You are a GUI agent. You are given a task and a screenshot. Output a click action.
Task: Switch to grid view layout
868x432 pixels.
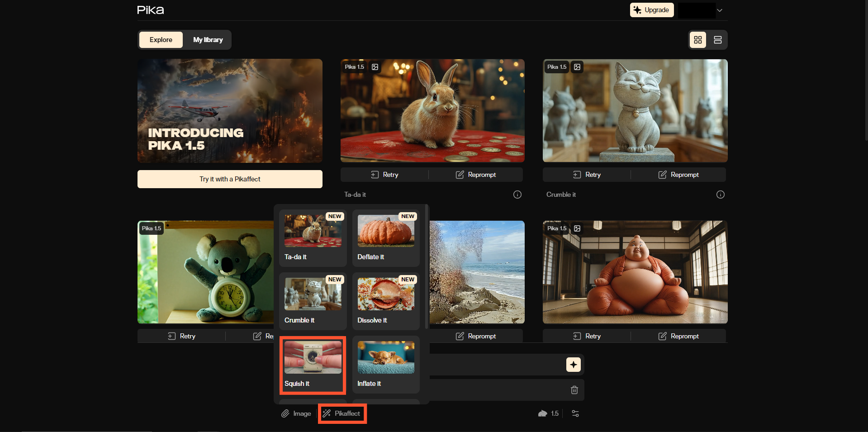click(x=697, y=40)
